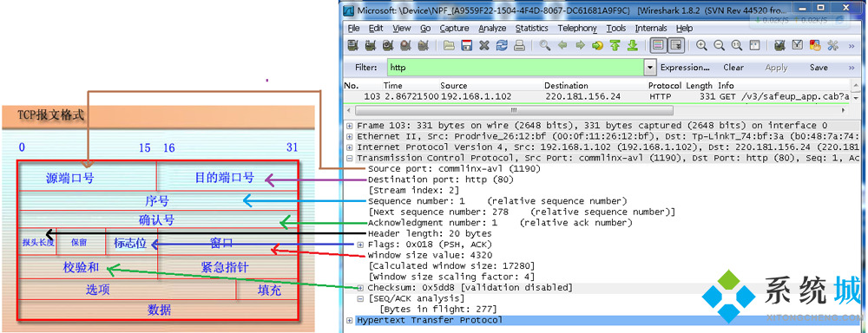Open the Go menu
The image size is (868, 333).
point(425,29)
